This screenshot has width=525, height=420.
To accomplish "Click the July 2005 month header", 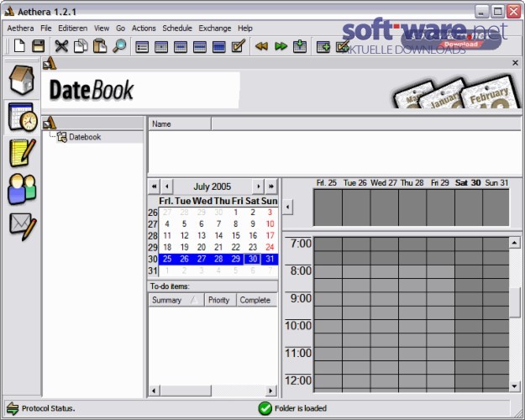I will (x=213, y=186).
